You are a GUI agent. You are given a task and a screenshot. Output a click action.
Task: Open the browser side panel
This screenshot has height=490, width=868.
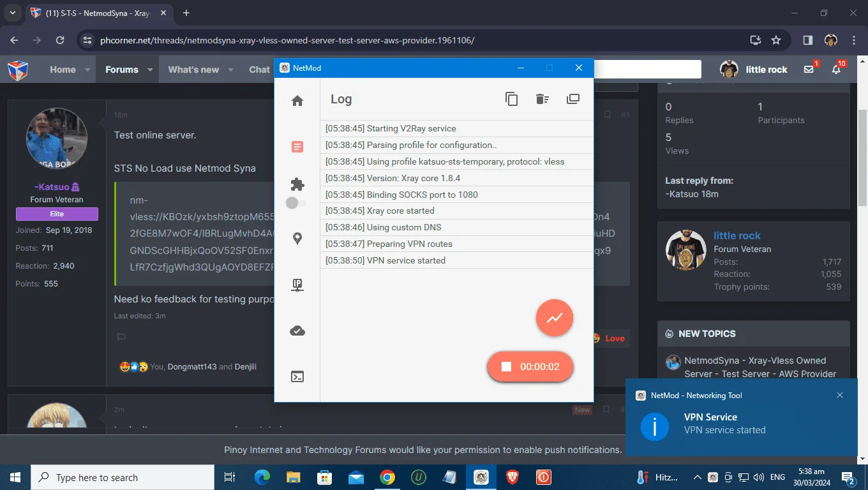[x=807, y=40]
